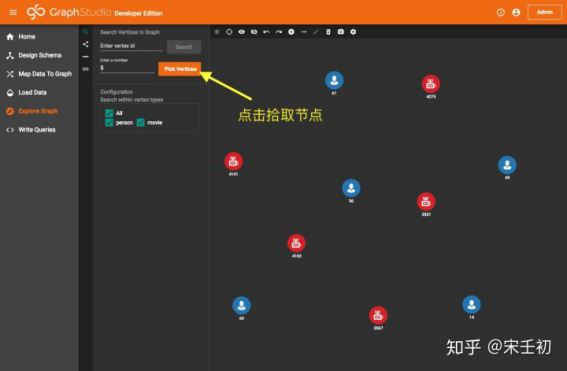Image resolution: width=567 pixels, height=371 pixels.
Task: Click the Enter vertex id field
Action: tap(131, 46)
